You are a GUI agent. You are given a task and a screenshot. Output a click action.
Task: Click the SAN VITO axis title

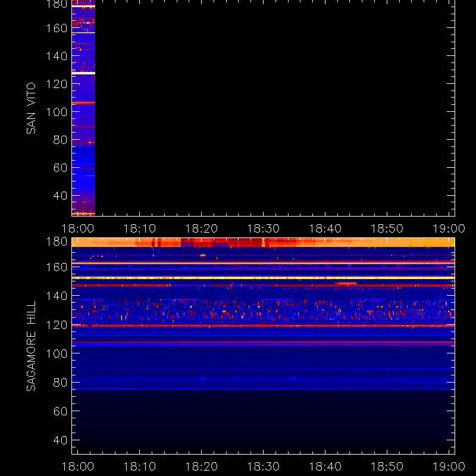tap(31, 108)
